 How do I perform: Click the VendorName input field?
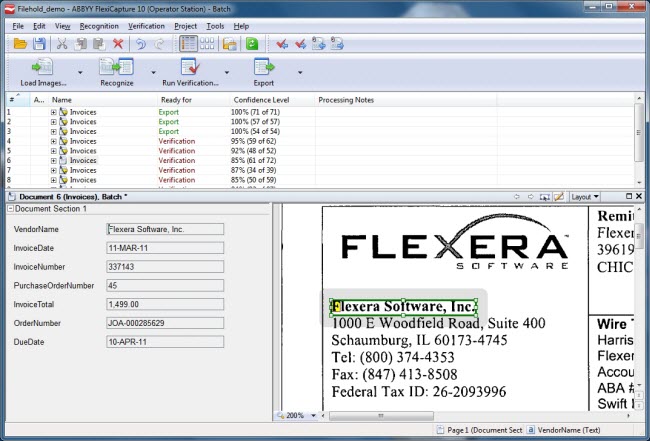click(165, 229)
